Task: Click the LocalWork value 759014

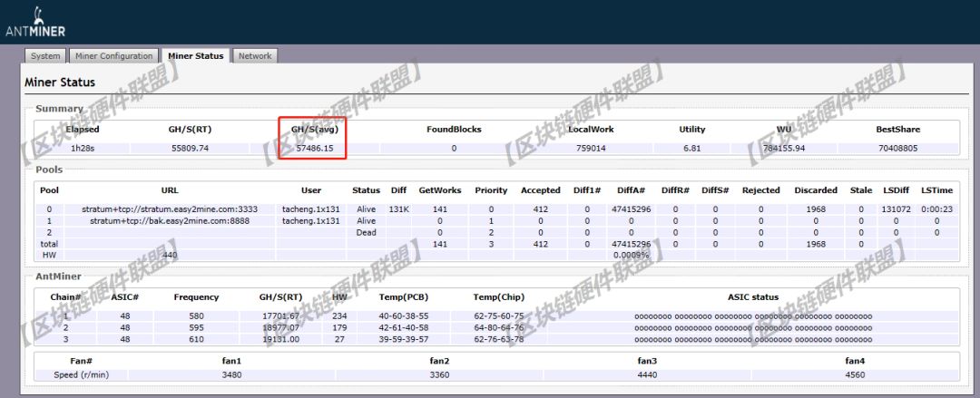Action: point(591,149)
